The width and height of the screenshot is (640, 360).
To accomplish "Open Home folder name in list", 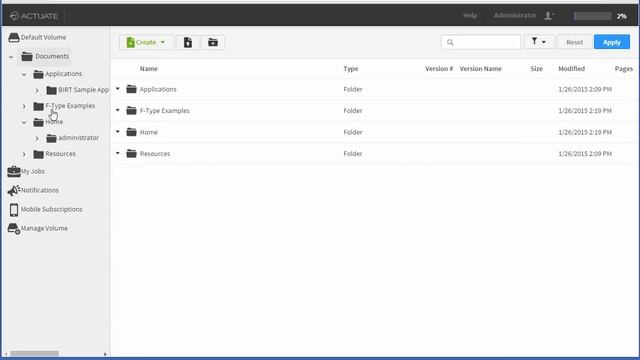I will [149, 132].
